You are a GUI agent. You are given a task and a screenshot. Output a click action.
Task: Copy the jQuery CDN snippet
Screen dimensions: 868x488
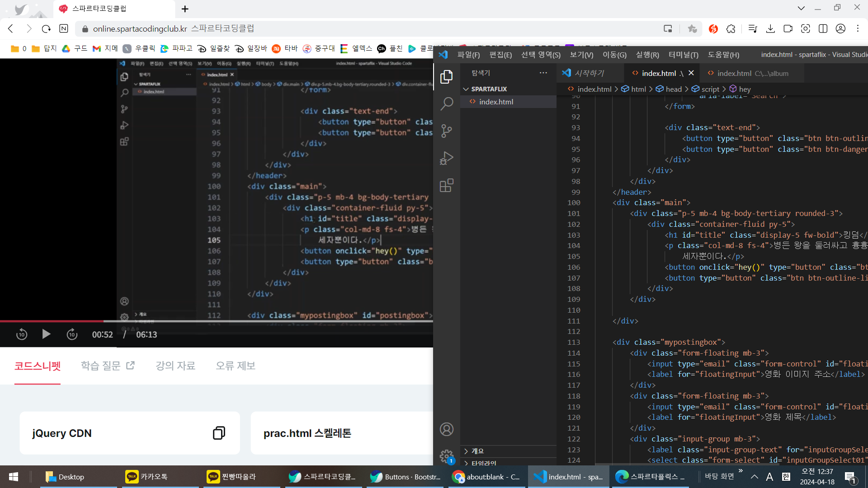point(219,433)
